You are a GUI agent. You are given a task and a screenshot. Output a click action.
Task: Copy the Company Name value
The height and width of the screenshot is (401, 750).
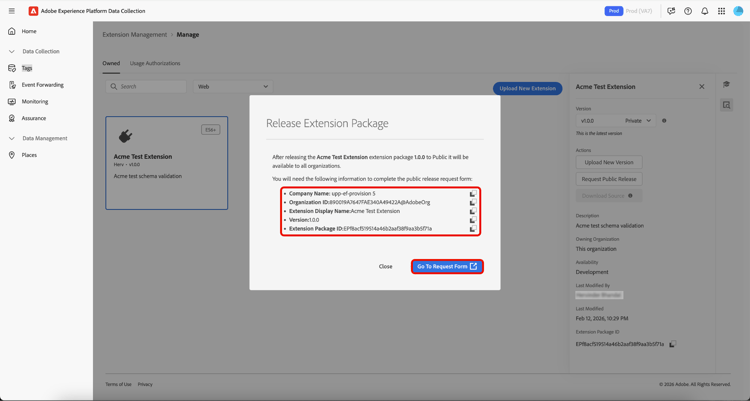473,194
